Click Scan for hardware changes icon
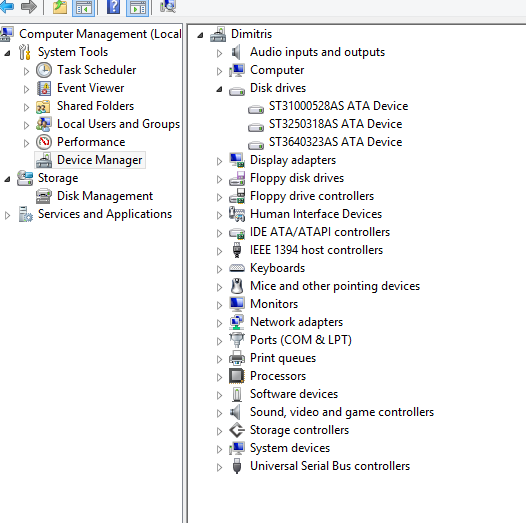 (167, 6)
